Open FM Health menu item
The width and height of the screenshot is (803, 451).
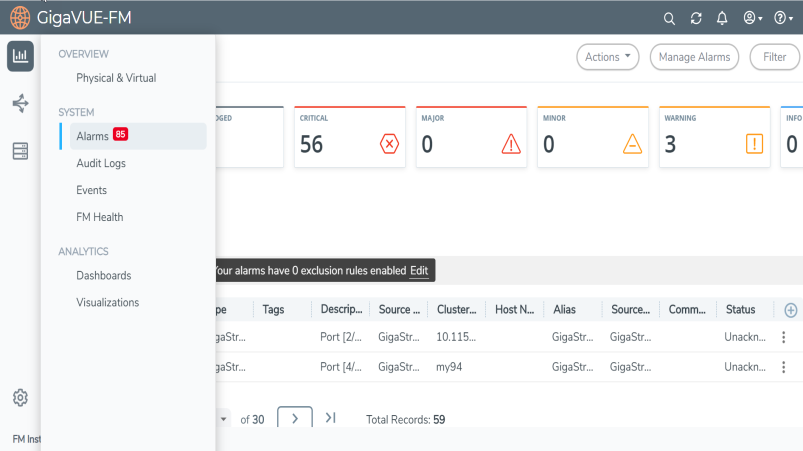(100, 217)
